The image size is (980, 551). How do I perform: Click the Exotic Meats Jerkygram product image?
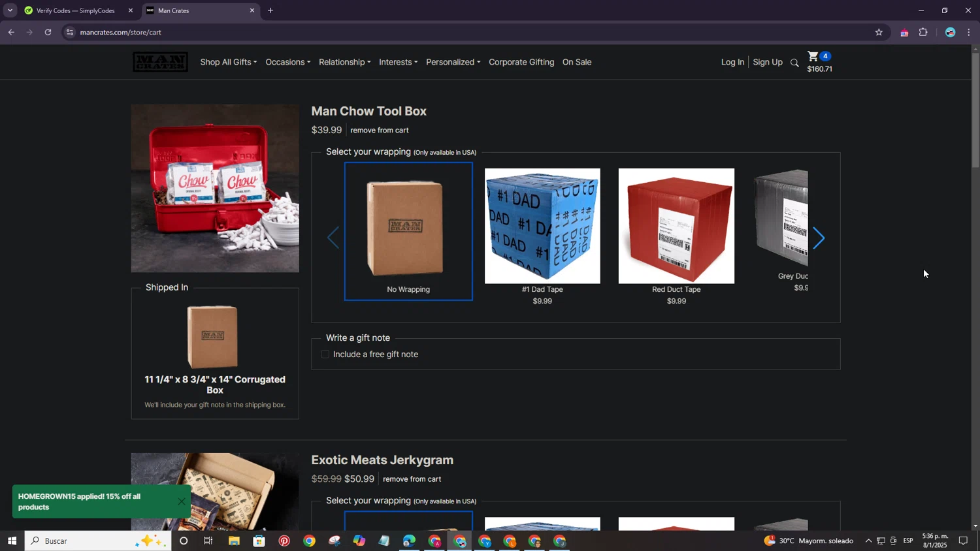click(x=215, y=492)
